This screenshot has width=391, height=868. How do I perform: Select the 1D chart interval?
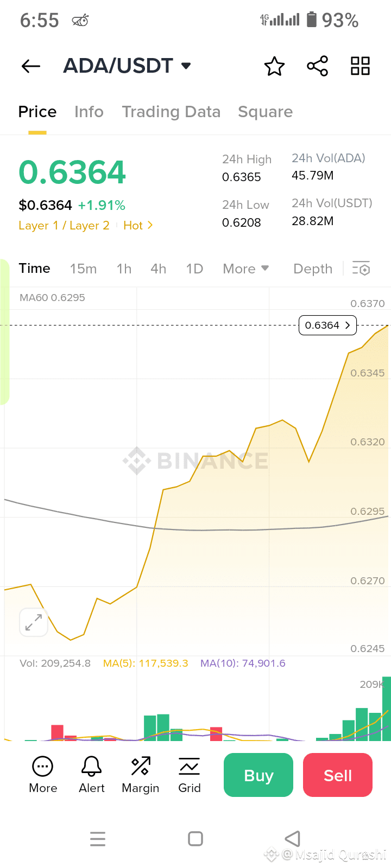[194, 269]
